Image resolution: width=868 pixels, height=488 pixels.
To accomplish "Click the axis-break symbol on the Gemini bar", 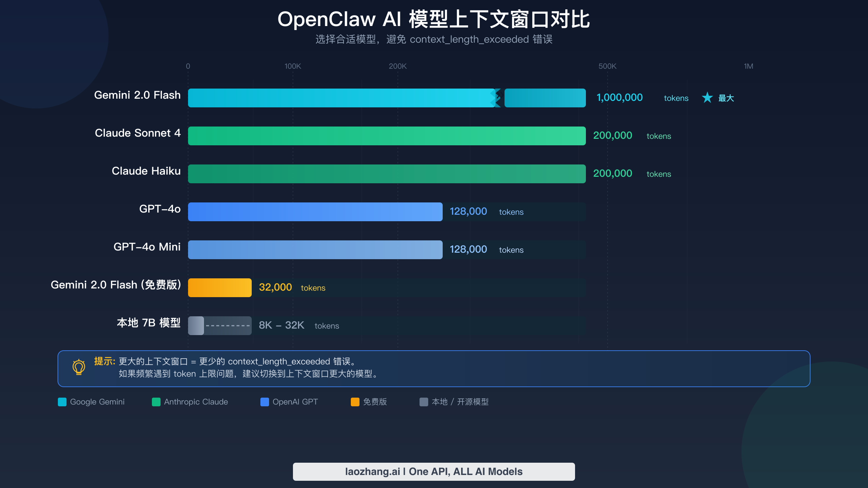I will pos(495,98).
